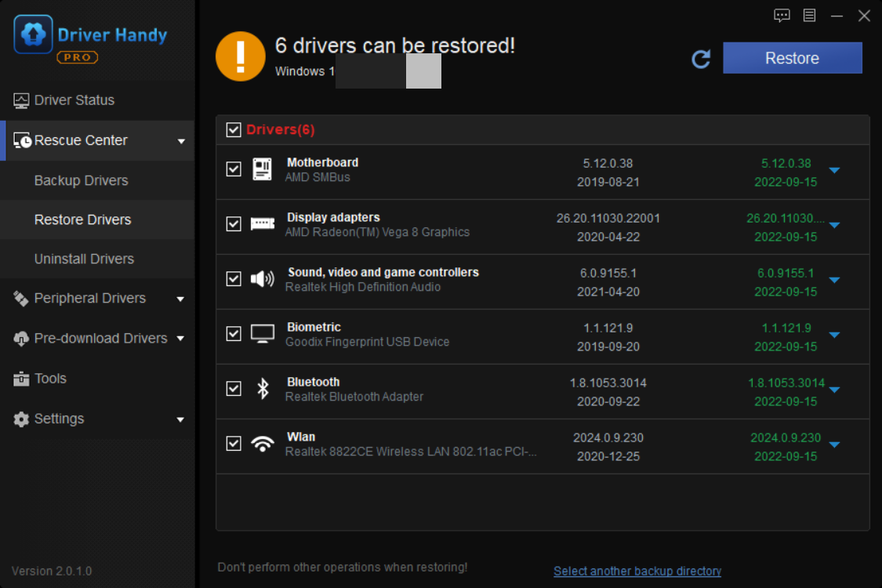Click the Biometric monitor icon

coord(262,333)
